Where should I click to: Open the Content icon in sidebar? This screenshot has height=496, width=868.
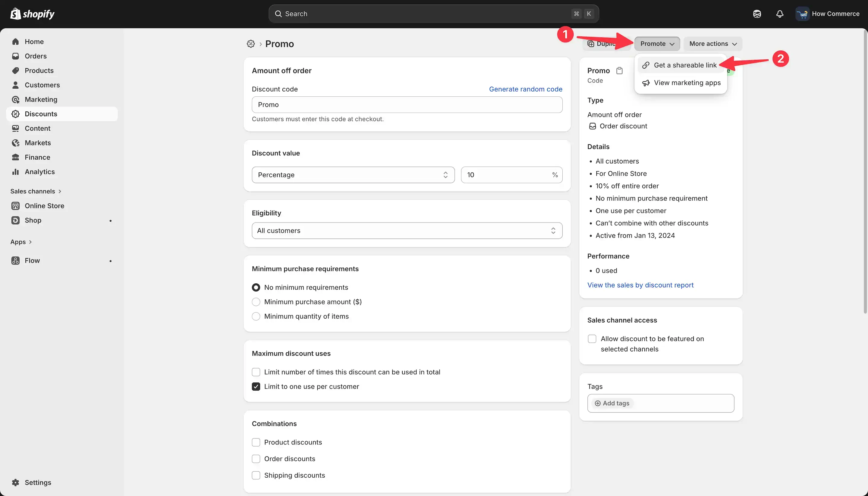click(15, 128)
